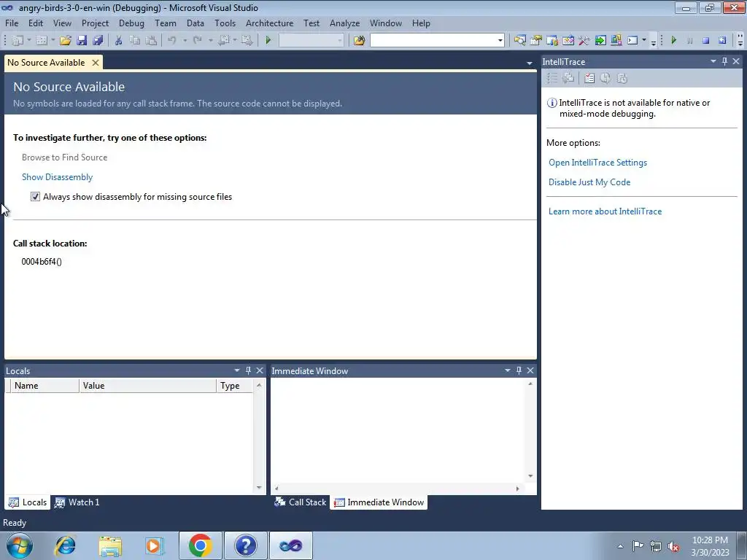Click Browse to Find Source

(x=64, y=157)
